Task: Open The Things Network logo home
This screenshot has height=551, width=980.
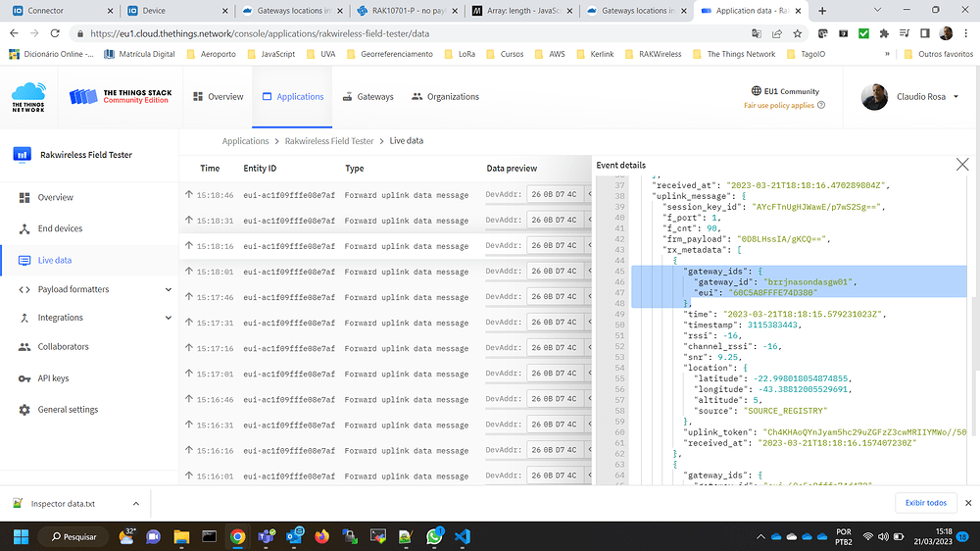Action: click(28, 97)
